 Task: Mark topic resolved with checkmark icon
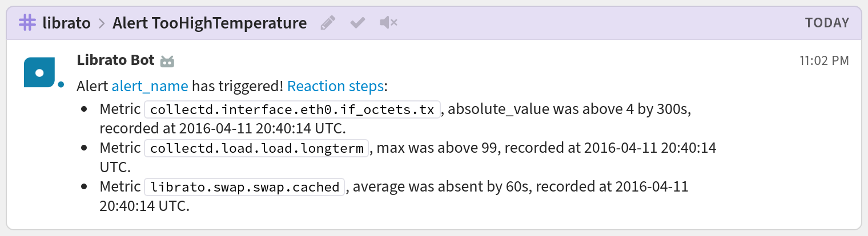(357, 23)
